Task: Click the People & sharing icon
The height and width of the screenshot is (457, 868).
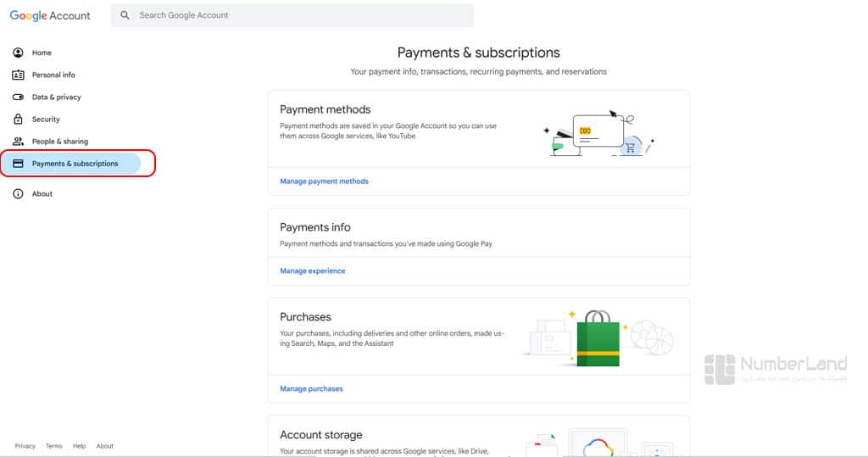Action: (x=19, y=142)
